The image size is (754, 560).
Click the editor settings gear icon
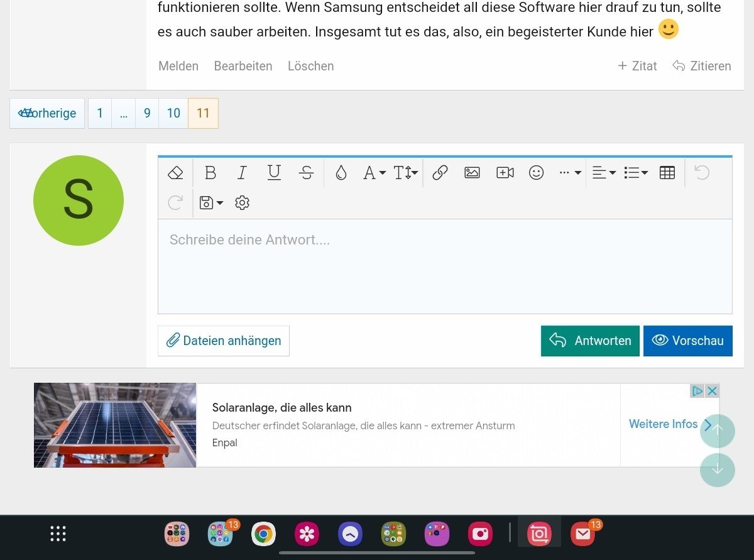coord(242,203)
